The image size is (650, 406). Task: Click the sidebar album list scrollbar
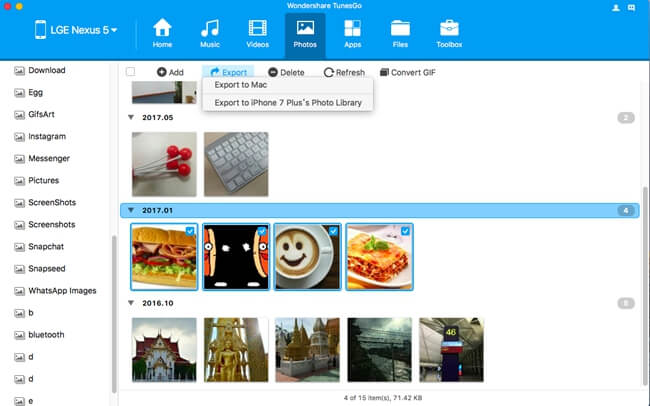tap(114, 314)
